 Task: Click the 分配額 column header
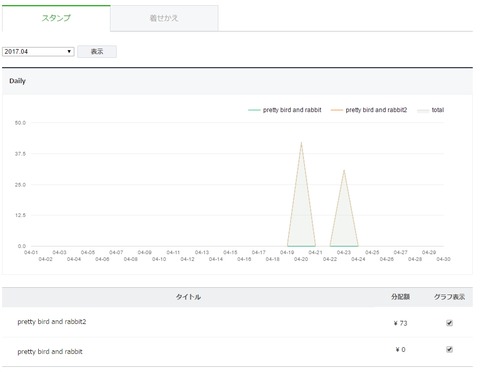(400, 297)
